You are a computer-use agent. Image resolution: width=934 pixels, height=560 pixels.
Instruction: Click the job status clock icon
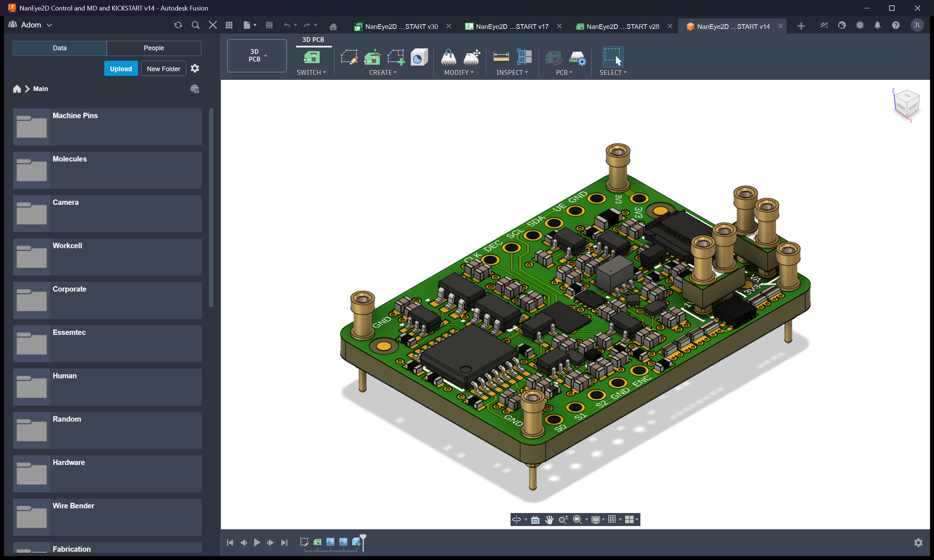coord(860,25)
